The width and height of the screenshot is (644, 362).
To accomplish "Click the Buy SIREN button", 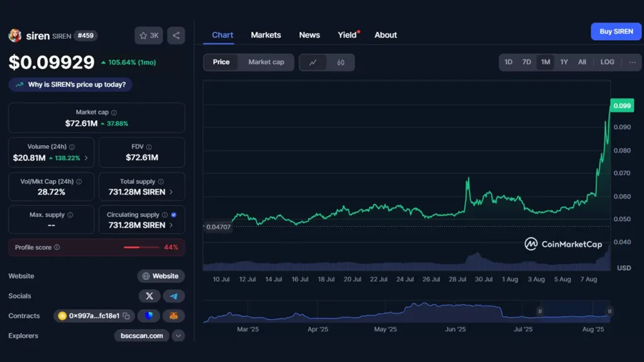I will point(616,31).
